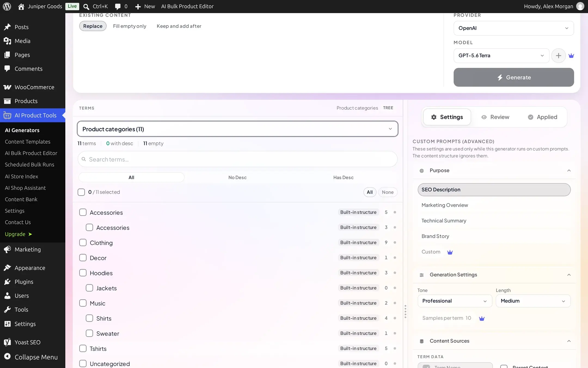Check the Decor term checkbox
This screenshot has height=368, width=588.
point(83,258)
